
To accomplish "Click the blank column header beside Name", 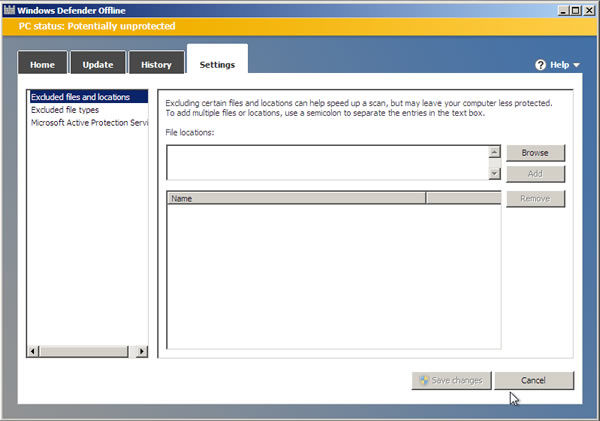I will click(x=463, y=198).
